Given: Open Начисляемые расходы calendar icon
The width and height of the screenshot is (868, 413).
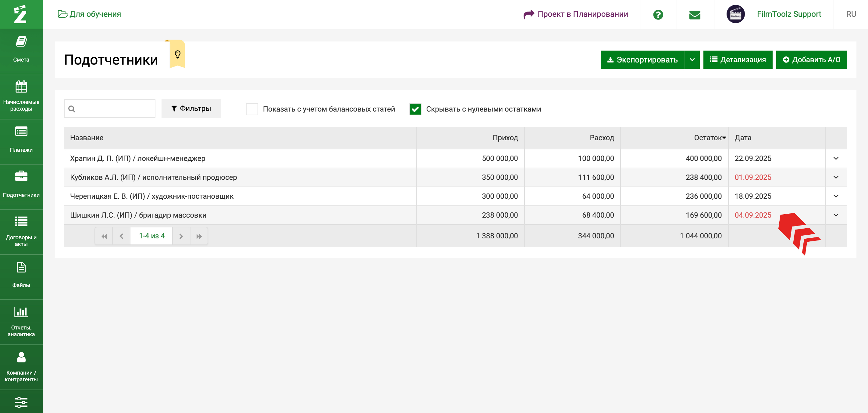Looking at the screenshot, I should [21, 87].
